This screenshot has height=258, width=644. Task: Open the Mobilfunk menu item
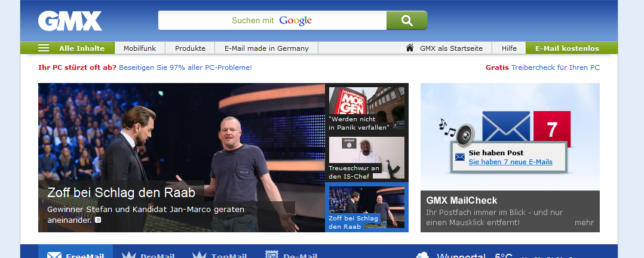[140, 48]
